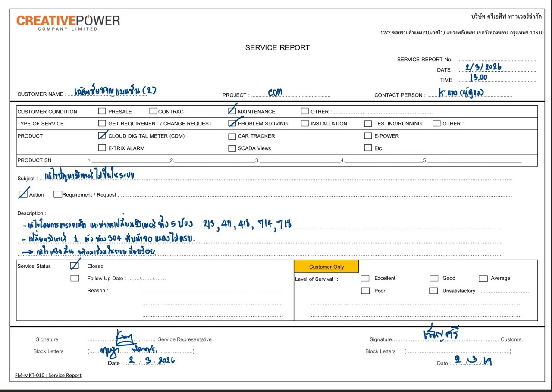552x392 pixels.
Task: Click the yellow Customer Only label
Action: point(326,267)
